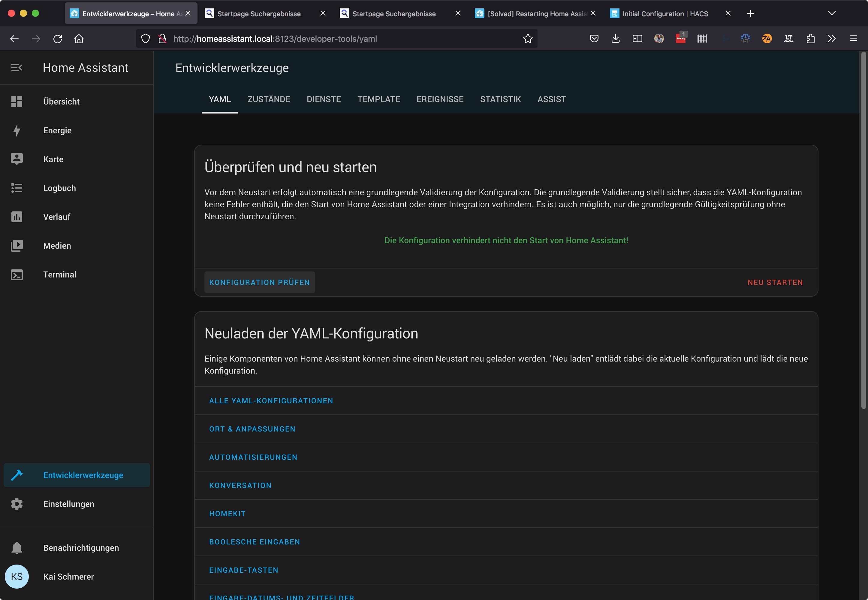The image size is (868, 600).
Task: Click KONFIGURATION PRÜFEN button
Action: pyautogui.click(x=259, y=282)
